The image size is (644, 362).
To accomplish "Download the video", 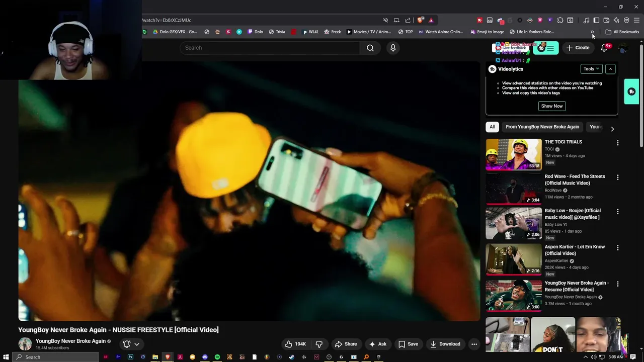I will pyautogui.click(x=445, y=344).
